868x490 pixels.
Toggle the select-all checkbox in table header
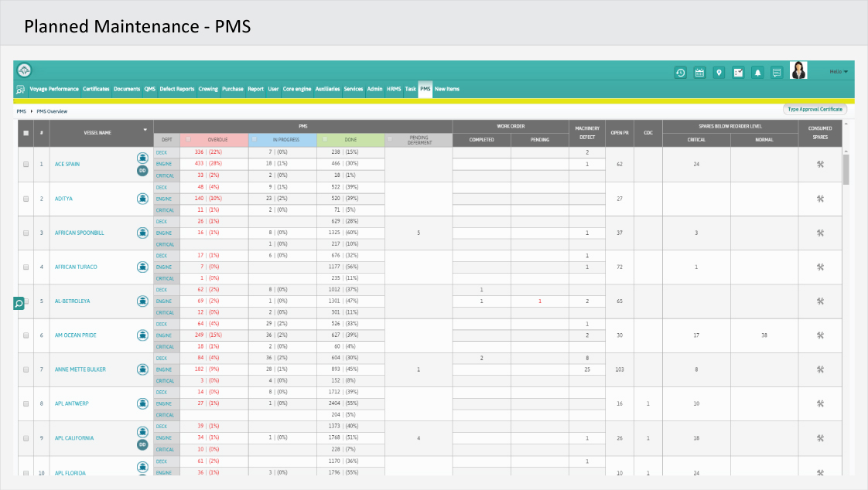pos(26,133)
